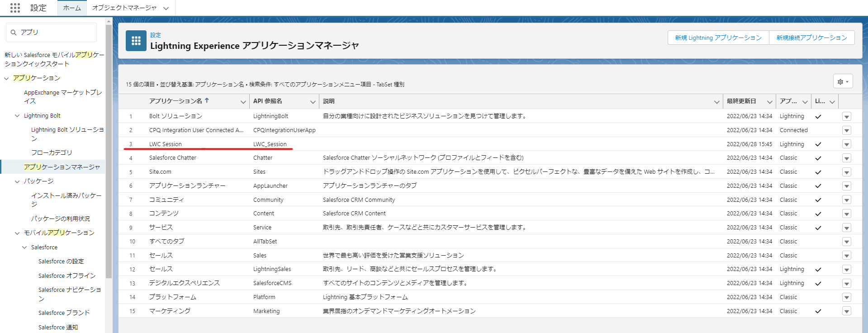Click the 設定 breadcrumb link
This screenshot has width=868, height=333.
pos(156,35)
